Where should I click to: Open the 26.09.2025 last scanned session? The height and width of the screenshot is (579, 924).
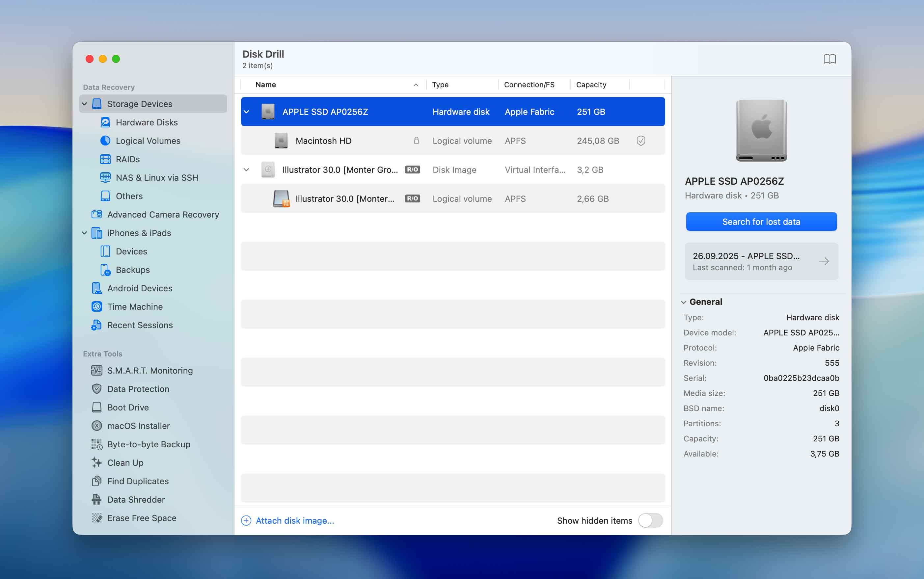point(761,261)
